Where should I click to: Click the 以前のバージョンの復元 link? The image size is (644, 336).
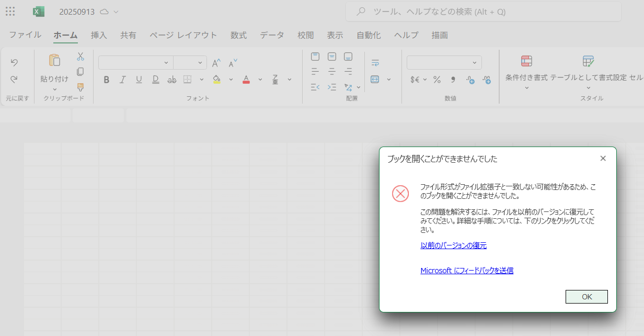pos(453,245)
